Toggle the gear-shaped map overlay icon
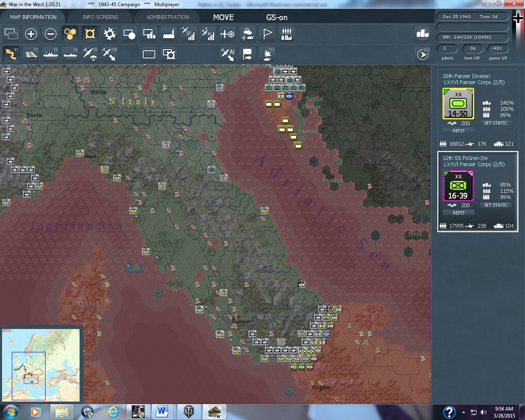 click(x=110, y=34)
